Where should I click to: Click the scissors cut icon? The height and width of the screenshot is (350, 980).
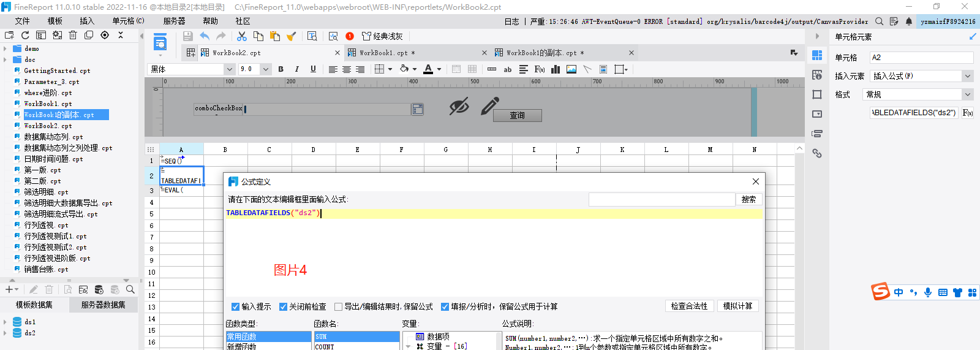click(242, 36)
